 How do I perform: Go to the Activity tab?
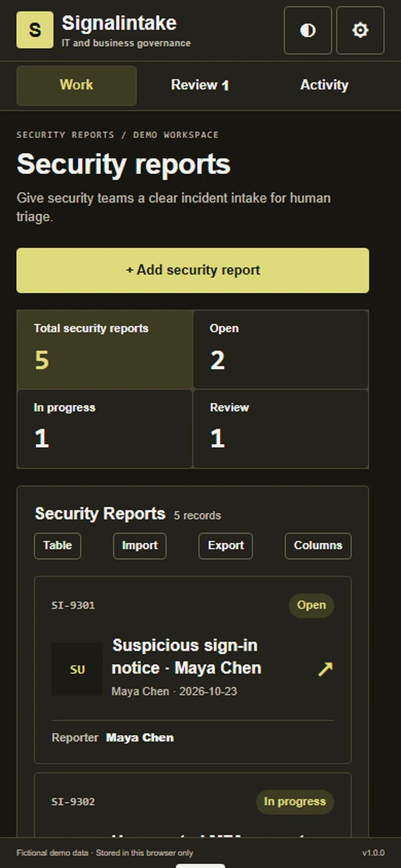click(x=324, y=85)
